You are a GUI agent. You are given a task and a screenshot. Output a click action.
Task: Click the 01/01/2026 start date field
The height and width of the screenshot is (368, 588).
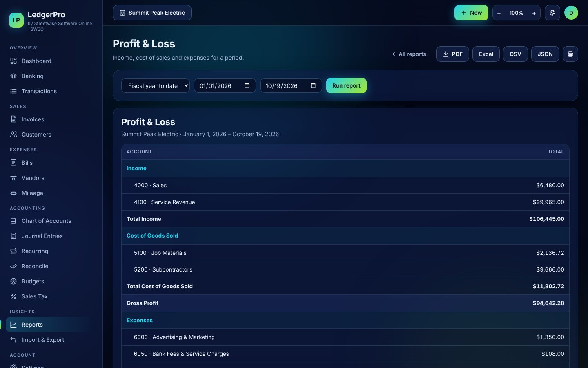click(x=225, y=85)
